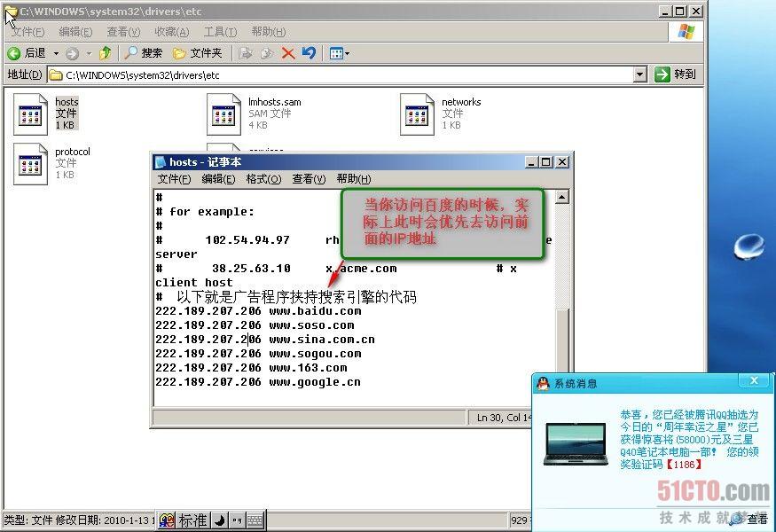Click the 查看 link in QQ popup
This screenshot has height=532, width=776.
pyautogui.click(x=756, y=519)
